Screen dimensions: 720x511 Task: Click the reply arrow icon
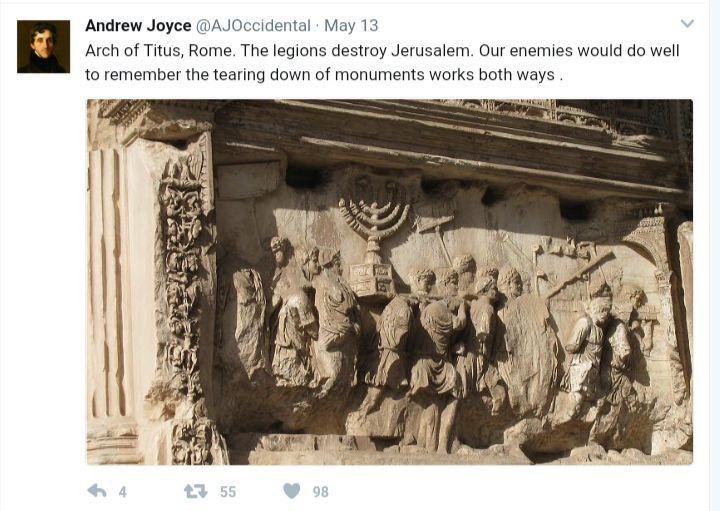[x=96, y=491]
